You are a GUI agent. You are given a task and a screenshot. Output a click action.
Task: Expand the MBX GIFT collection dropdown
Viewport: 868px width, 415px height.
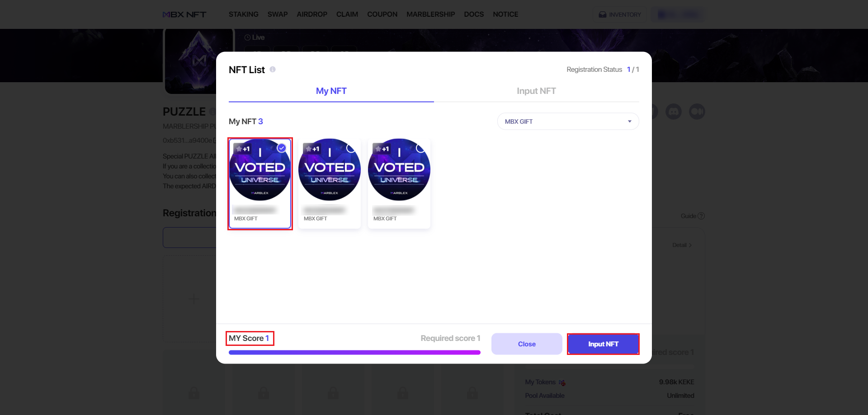point(568,121)
